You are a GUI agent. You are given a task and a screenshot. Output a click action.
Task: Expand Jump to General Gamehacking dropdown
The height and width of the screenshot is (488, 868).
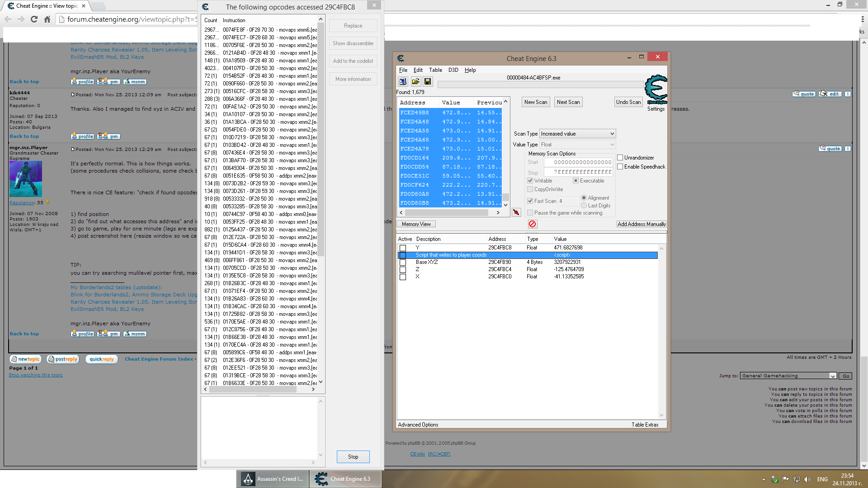(833, 375)
